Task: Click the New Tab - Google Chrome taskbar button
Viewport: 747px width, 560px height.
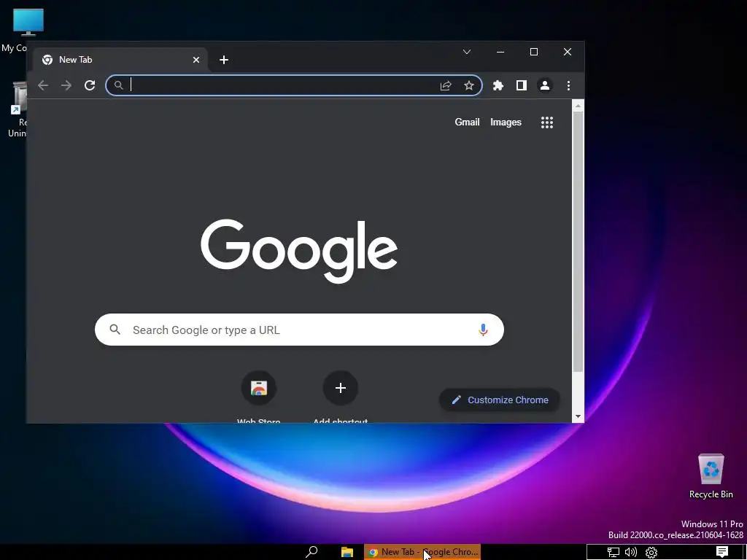Action: [x=422, y=552]
